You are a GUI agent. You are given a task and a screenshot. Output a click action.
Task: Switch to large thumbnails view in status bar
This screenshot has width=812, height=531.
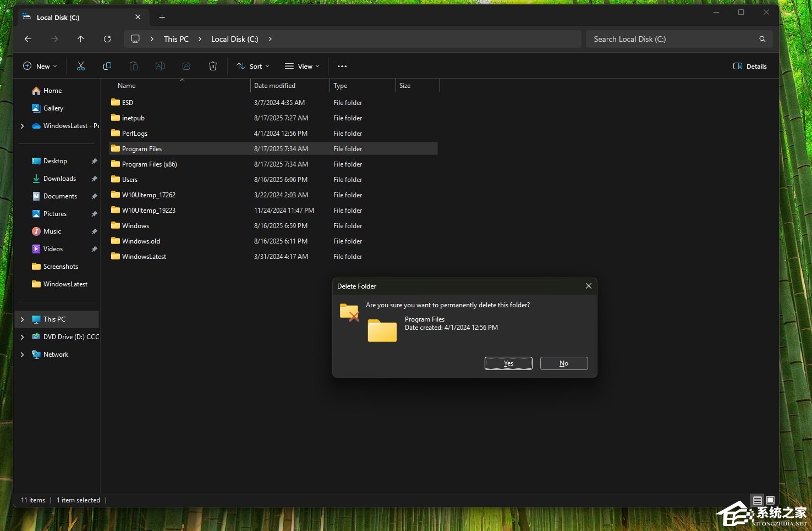tap(770, 500)
